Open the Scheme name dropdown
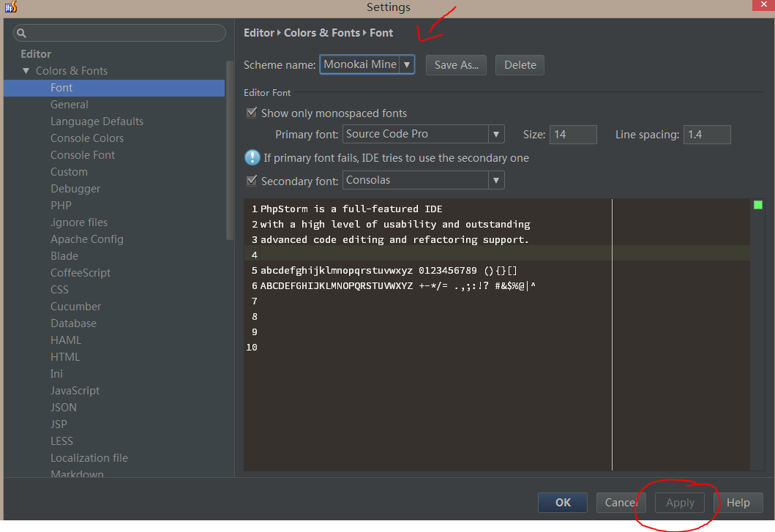 [407, 65]
